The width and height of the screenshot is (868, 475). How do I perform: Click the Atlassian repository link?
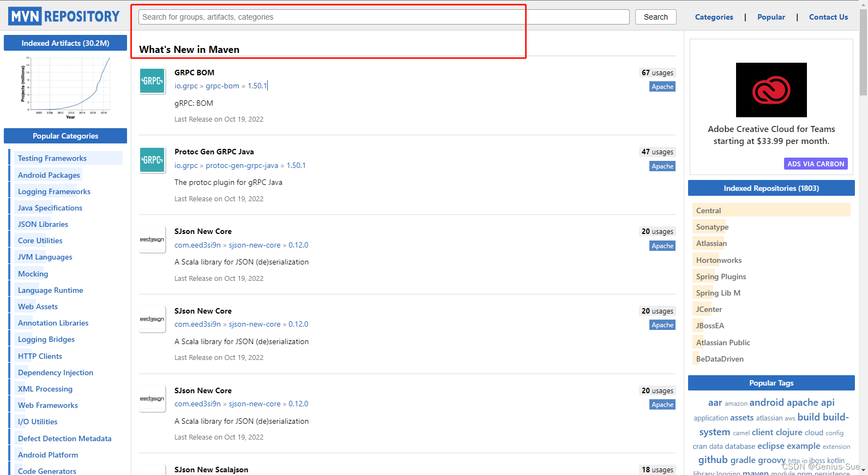click(x=712, y=243)
